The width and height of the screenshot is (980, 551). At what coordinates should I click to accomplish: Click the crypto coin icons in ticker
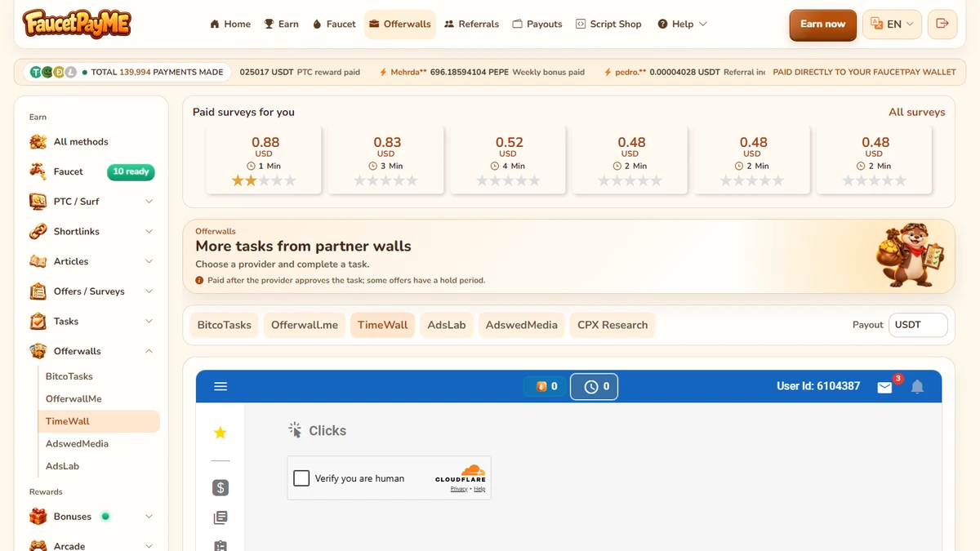pos(53,72)
